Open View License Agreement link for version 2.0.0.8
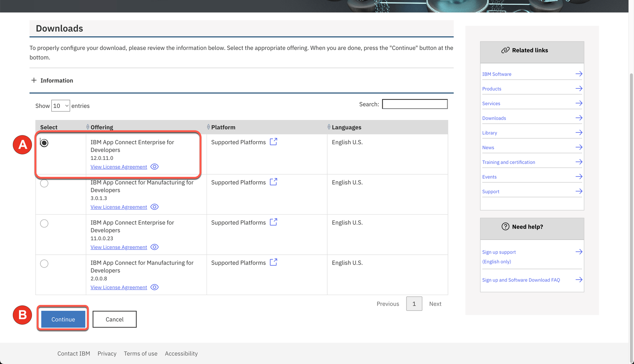Viewport: 634px width, 364px height. point(119,287)
